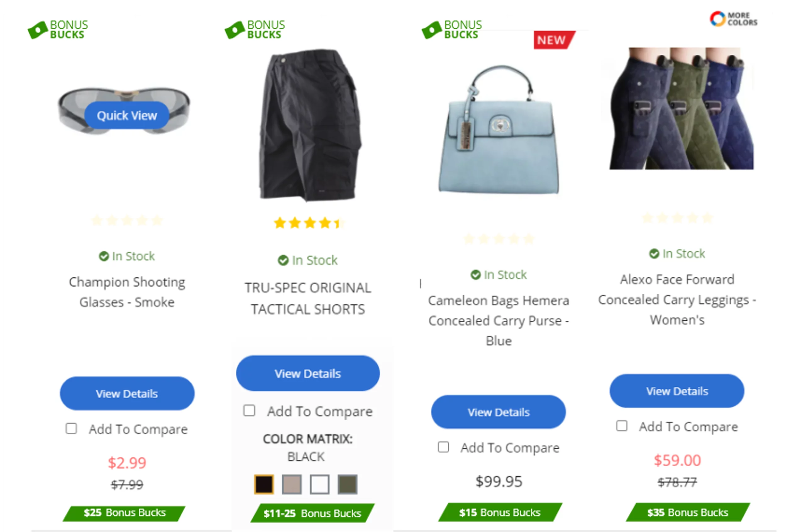The width and height of the screenshot is (786, 532).
Task: Check Add To Compare for tactical shorts
Action: coord(249,411)
